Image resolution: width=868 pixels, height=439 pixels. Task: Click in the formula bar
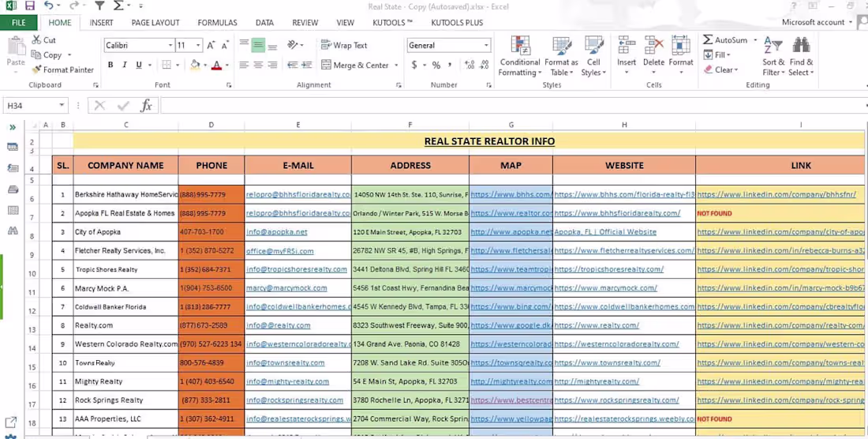tap(512, 105)
